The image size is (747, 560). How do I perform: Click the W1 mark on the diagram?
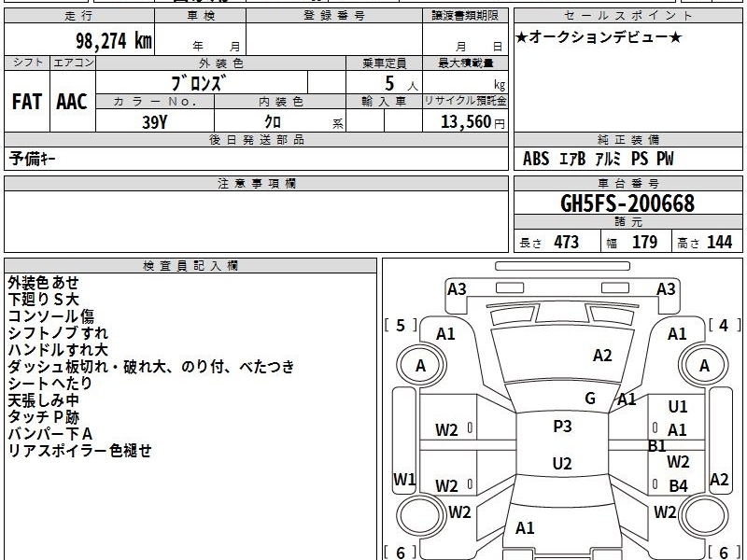click(404, 479)
